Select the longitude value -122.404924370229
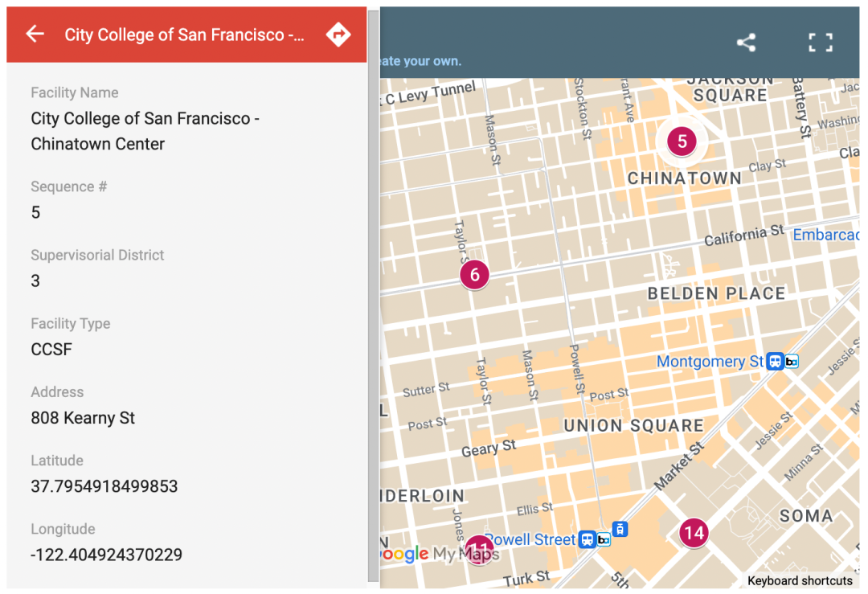The image size is (868, 594). tap(106, 555)
